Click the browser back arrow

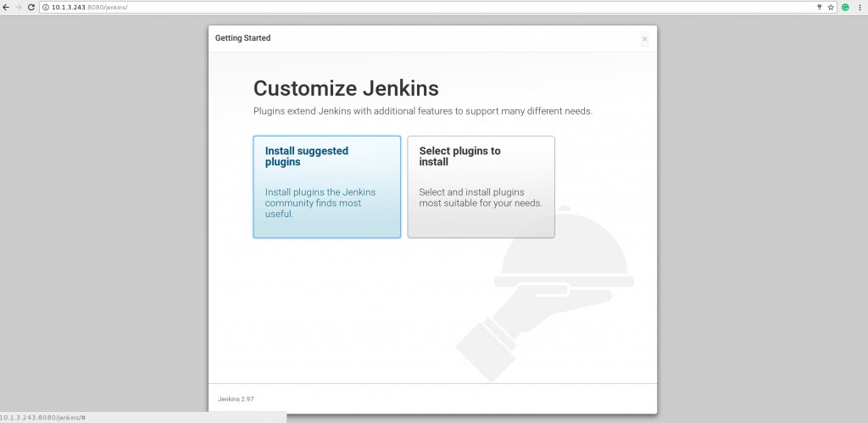pos(6,7)
